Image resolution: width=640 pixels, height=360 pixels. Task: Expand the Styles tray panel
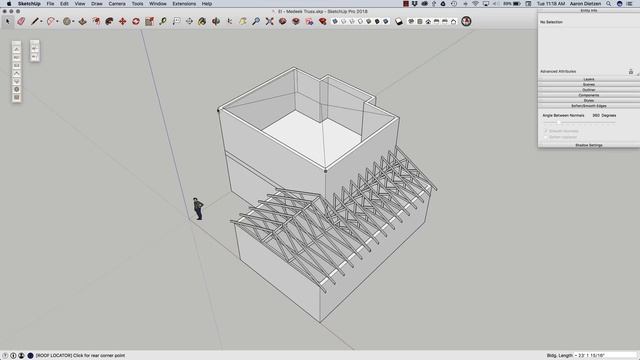click(589, 100)
